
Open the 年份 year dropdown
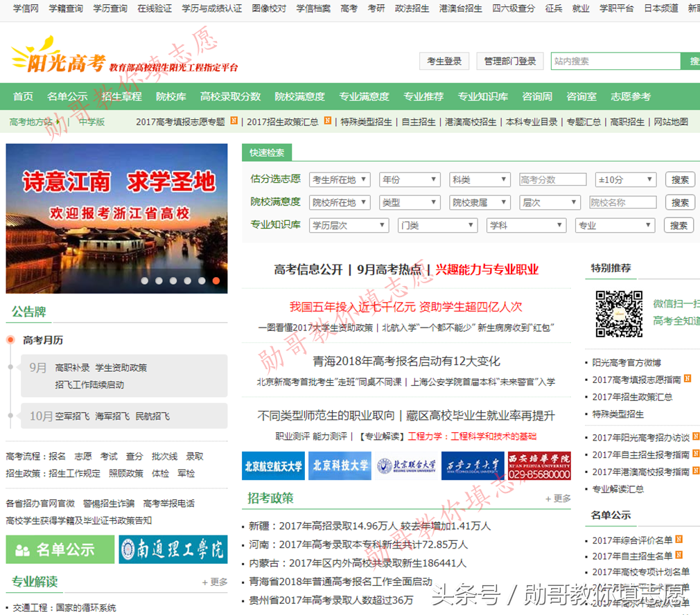coord(410,179)
